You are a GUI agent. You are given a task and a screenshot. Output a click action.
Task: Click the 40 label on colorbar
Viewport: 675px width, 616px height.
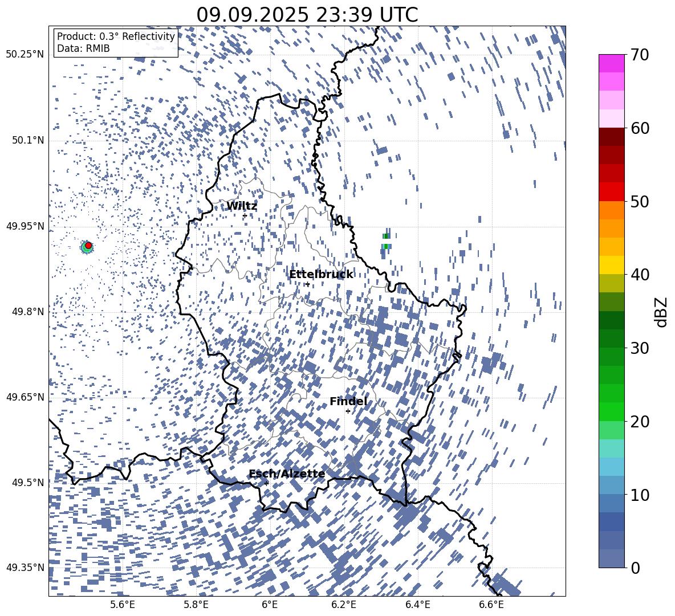[639, 275]
